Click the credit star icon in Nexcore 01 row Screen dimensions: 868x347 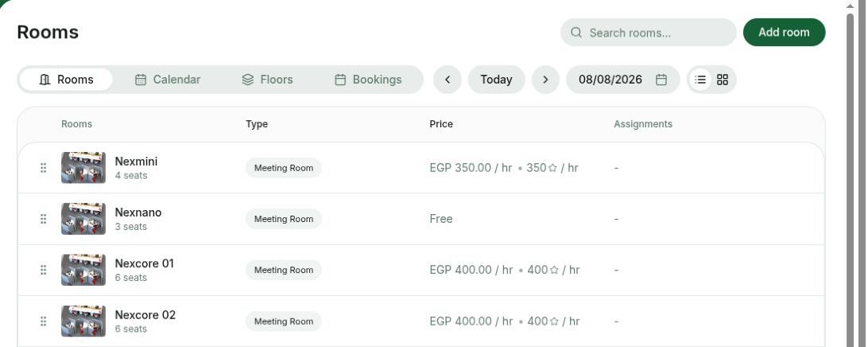[x=553, y=270]
